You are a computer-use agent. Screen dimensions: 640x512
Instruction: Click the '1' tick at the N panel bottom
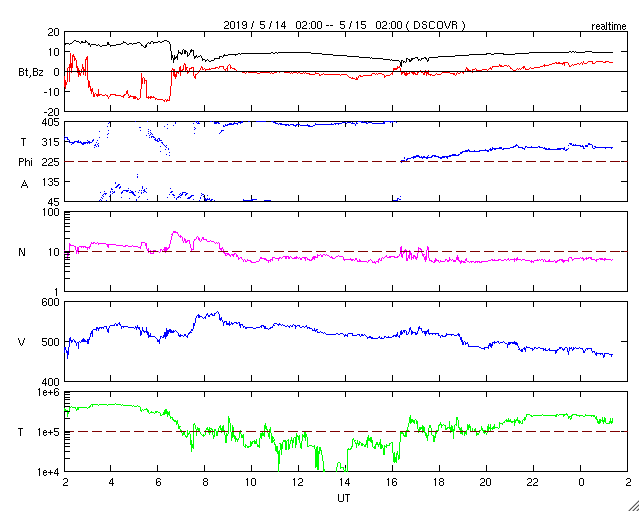[x=57, y=292]
